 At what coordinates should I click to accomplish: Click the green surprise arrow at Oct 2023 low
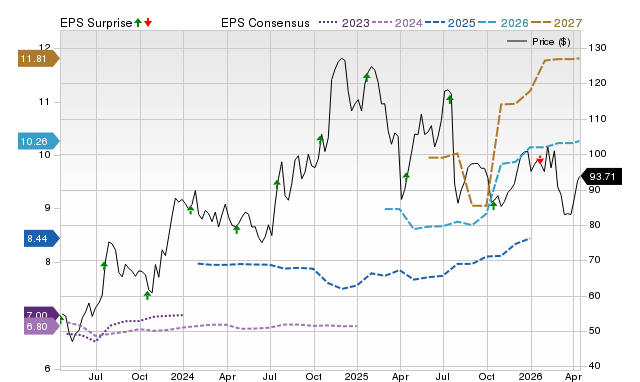[x=147, y=295]
